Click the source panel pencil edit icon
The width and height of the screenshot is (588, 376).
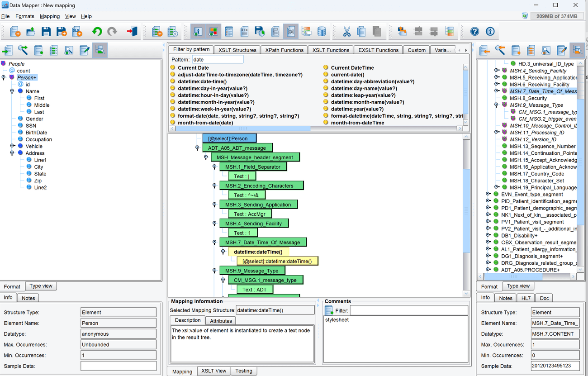pos(85,50)
